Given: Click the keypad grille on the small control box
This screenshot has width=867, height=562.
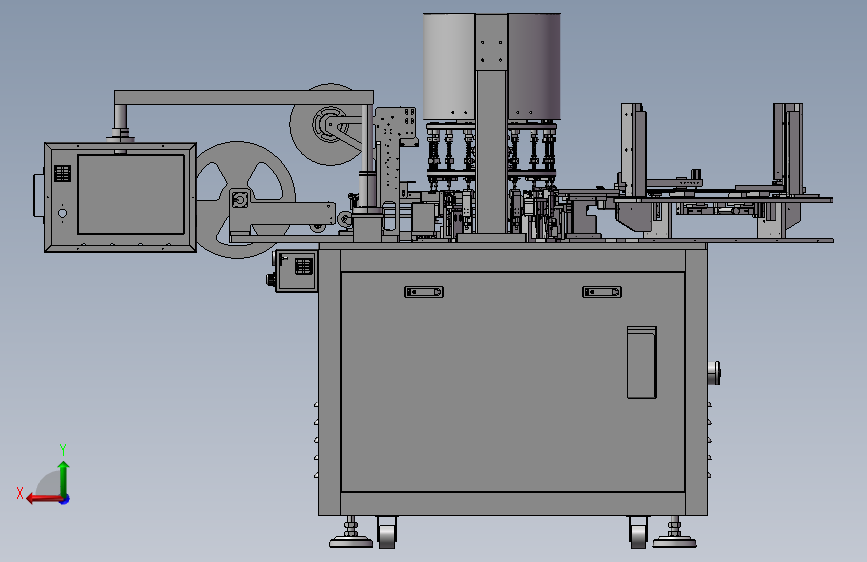Looking at the screenshot, I should click(304, 266).
